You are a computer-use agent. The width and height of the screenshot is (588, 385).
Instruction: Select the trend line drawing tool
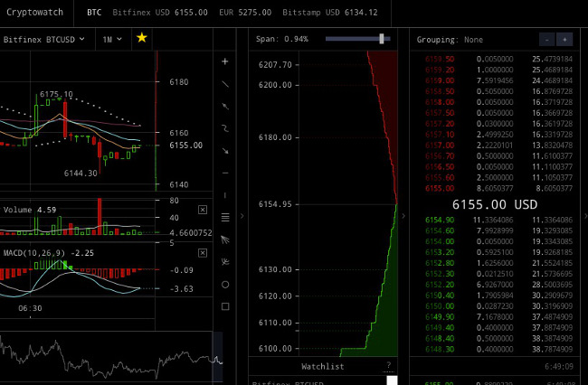click(225, 84)
